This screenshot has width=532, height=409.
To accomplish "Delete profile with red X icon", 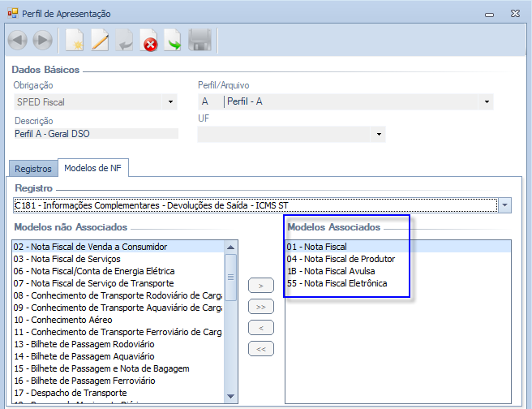I will tap(149, 41).
